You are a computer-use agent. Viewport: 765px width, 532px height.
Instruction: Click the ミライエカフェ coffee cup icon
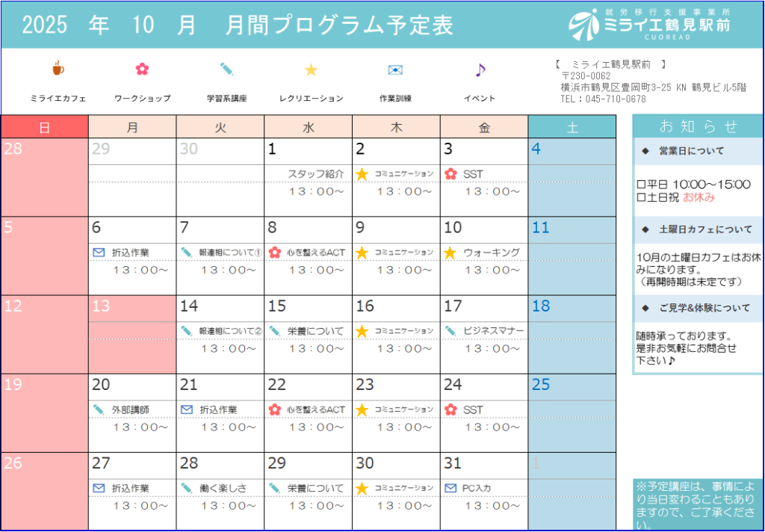pos(58,69)
